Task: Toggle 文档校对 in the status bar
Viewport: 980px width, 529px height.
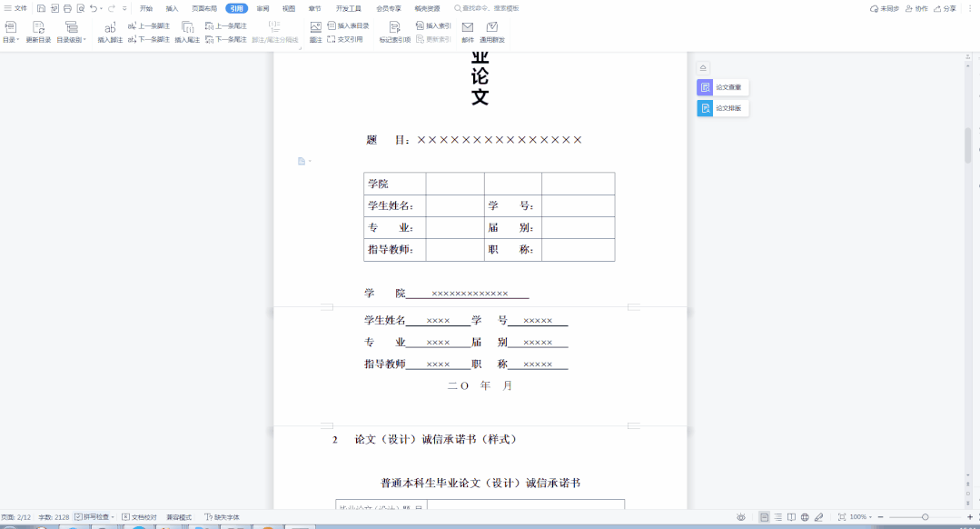Action: 139,517
